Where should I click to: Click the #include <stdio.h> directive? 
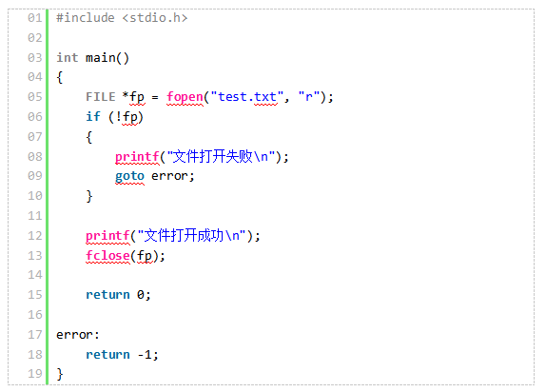[x=122, y=18]
